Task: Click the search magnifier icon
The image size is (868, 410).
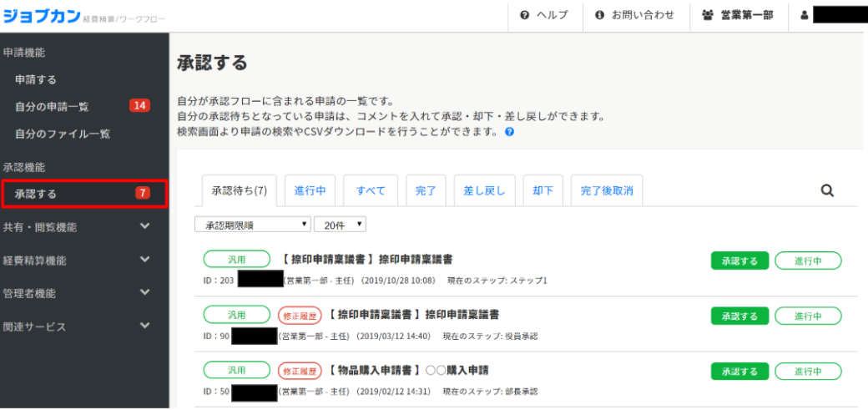Action: 827,190
